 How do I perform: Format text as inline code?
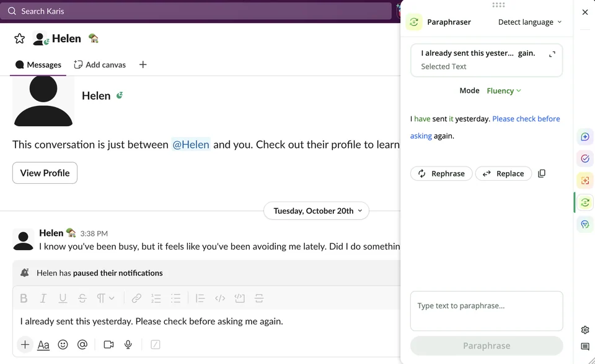tap(219, 298)
